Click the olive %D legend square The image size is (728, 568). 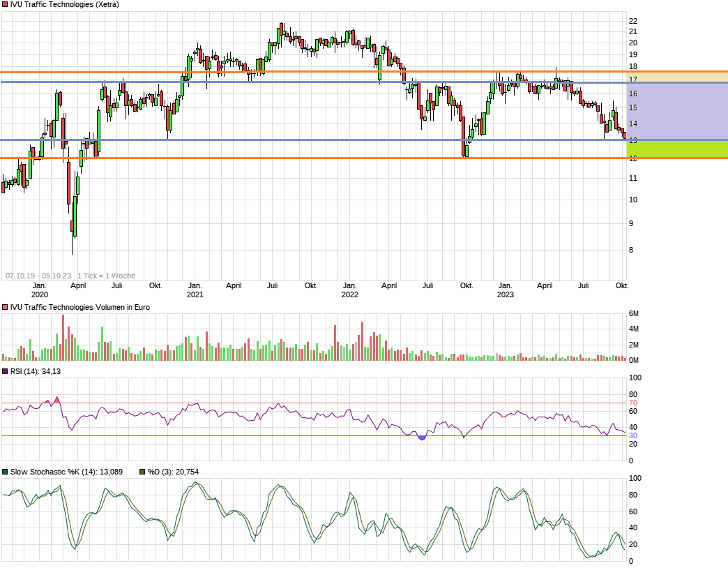point(142,472)
